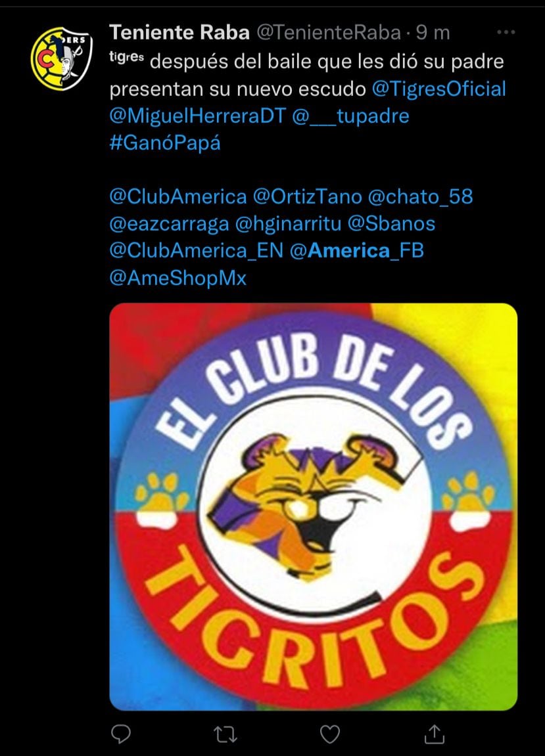Open the @ClubAmerica mention
The height and width of the screenshot is (756, 545).
178,196
